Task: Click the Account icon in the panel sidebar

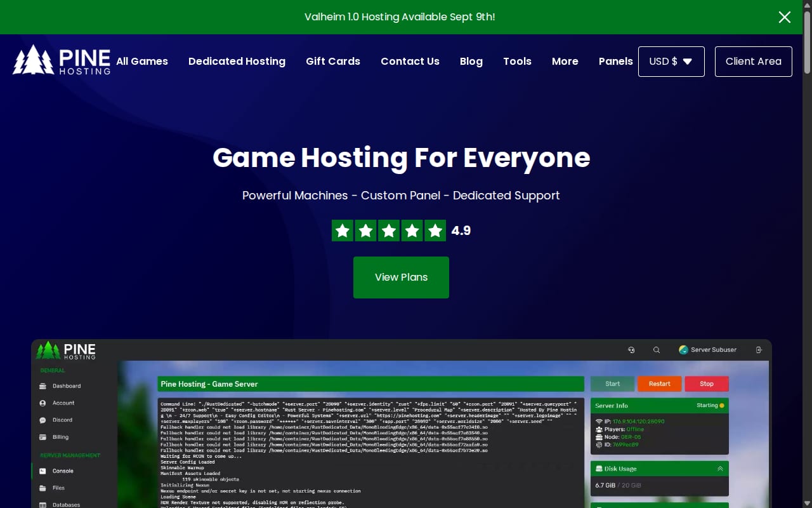Action: click(x=43, y=403)
